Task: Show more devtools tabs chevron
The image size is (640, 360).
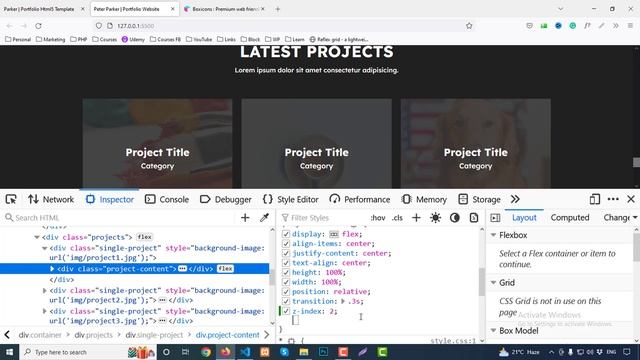Action: click(x=515, y=199)
